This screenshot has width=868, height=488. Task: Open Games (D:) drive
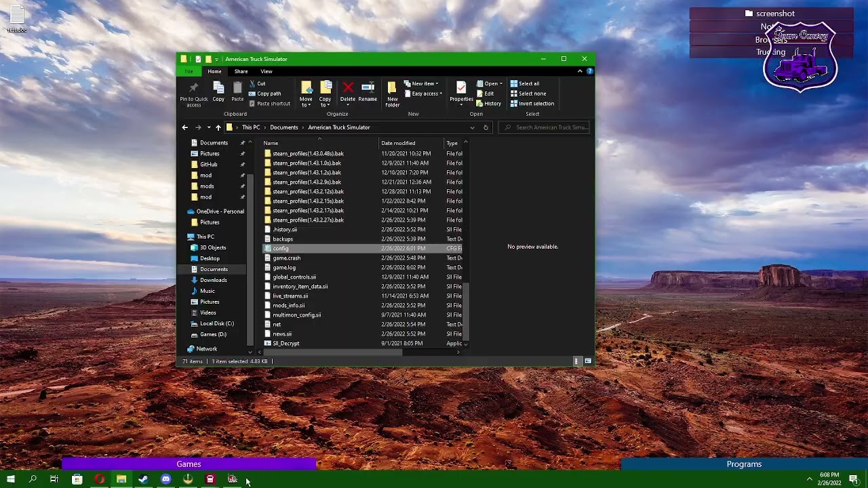pos(213,334)
